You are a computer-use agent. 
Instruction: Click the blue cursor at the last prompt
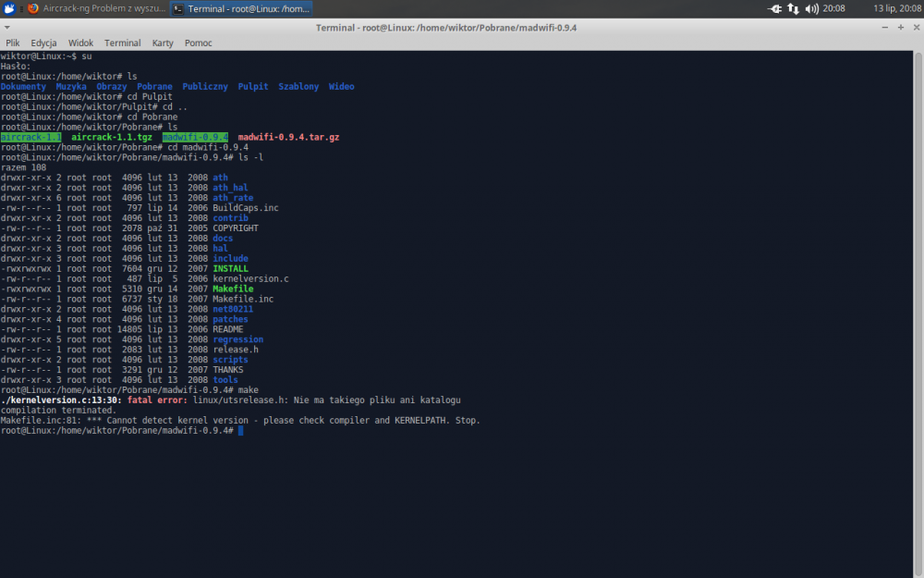coord(240,431)
